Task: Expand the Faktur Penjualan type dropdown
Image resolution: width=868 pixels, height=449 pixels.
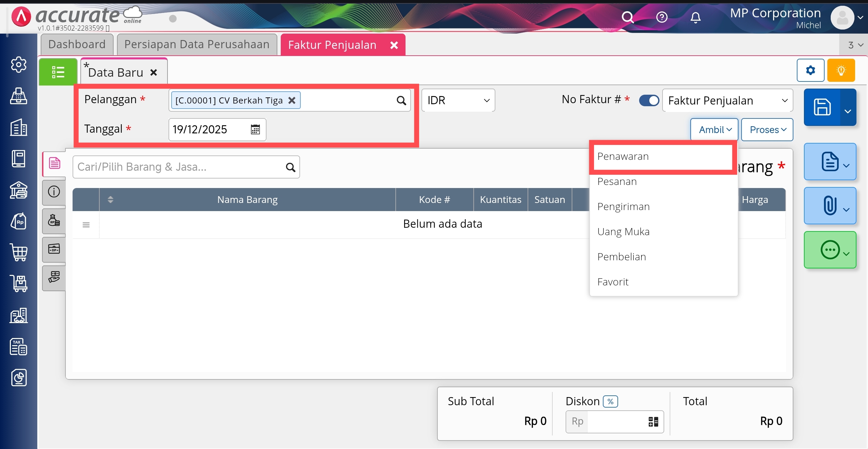Action: click(x=727, y=100)
